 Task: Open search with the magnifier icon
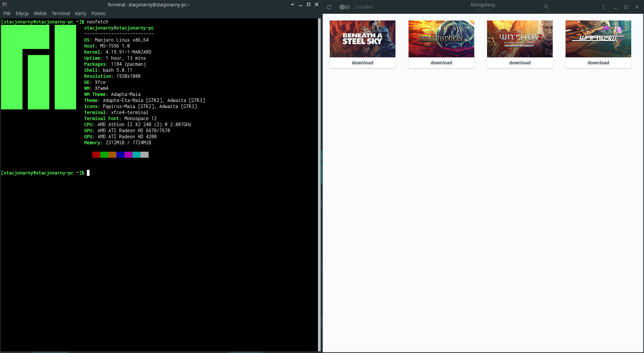point(546,7)
